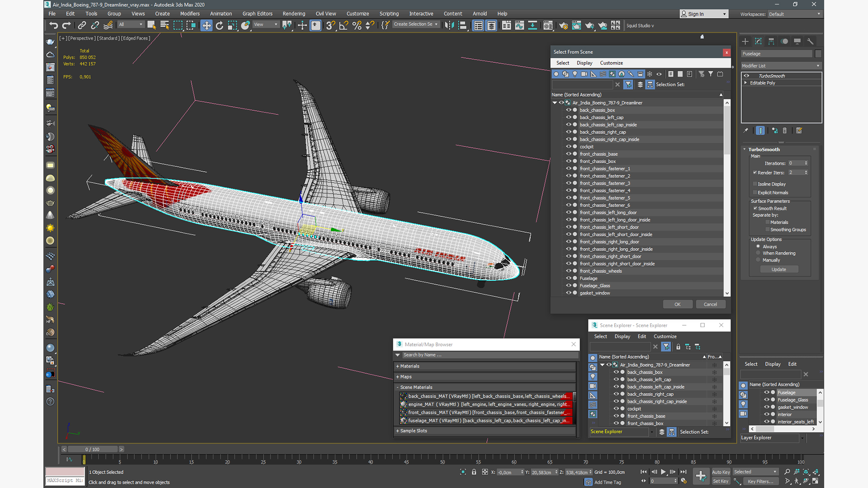Click Pin Stack icon under modifier stack

coord(746,131)
